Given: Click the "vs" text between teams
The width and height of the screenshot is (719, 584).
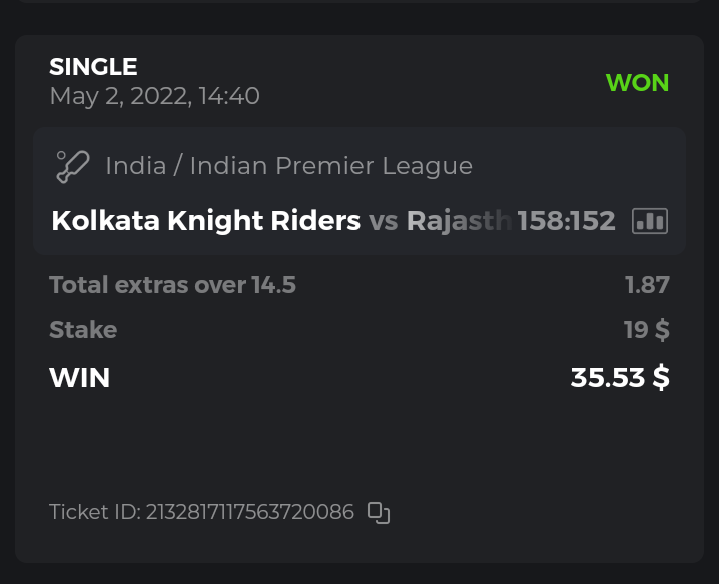Looking at the screenshot, I should [383, 220].
